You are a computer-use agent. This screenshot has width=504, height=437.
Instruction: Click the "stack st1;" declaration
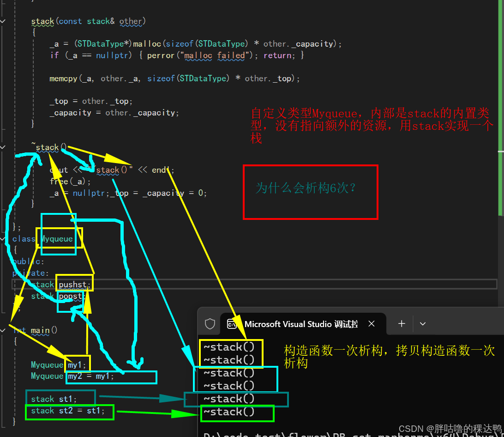[54, 399]
